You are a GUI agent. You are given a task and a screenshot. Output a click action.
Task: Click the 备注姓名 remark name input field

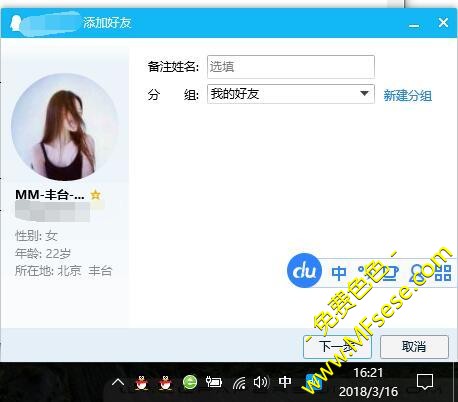291,67
